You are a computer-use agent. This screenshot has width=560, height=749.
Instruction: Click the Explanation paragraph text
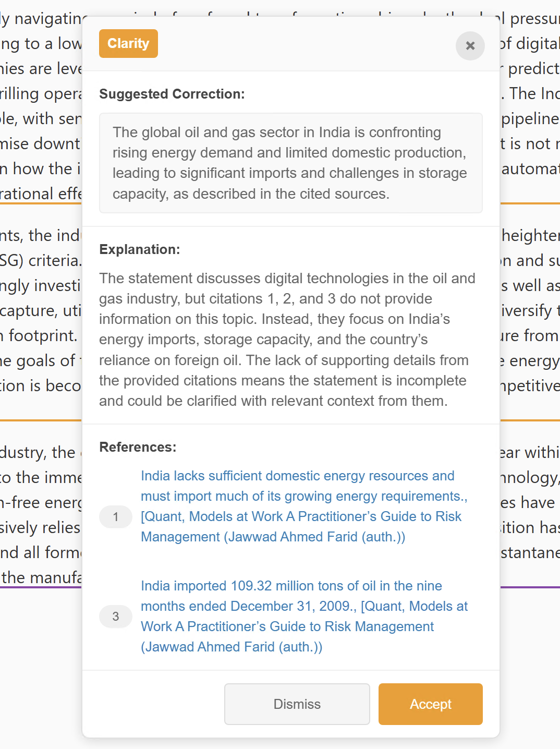287,340
